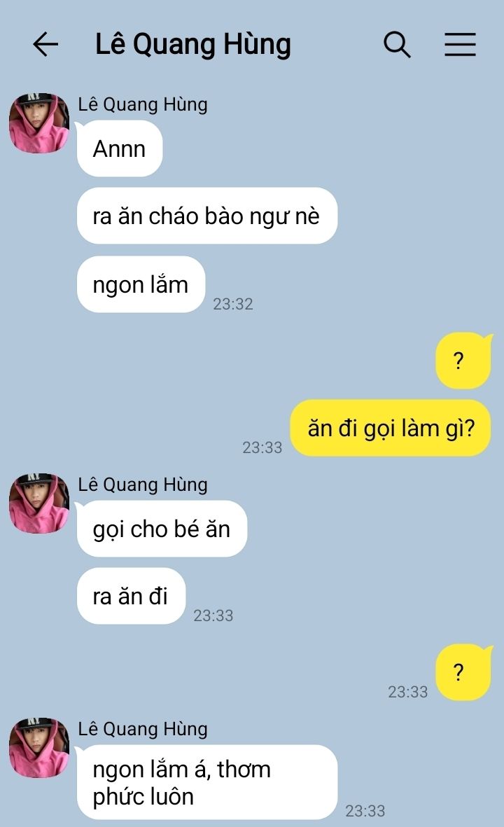Tap the first yellow "?" bubble
This screenshot has width=504, height=827.
coord(463,361)
